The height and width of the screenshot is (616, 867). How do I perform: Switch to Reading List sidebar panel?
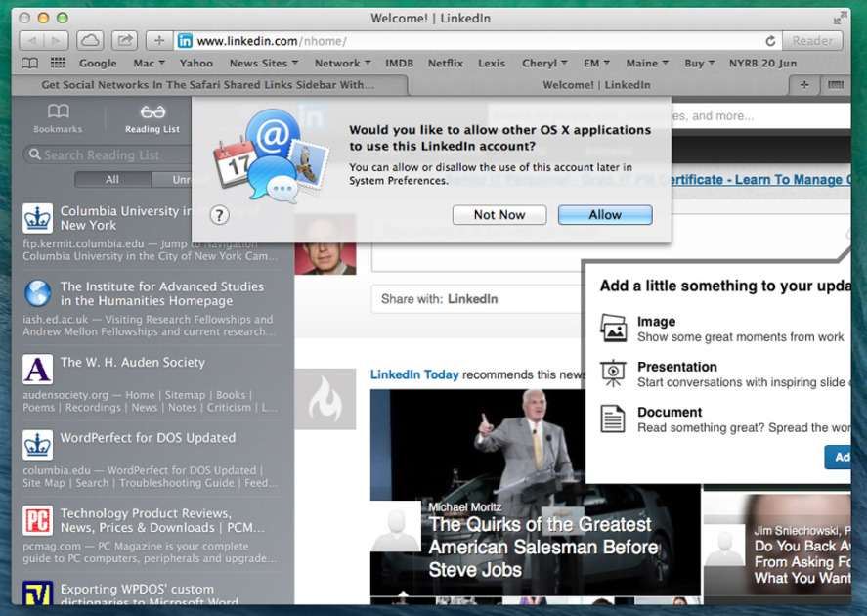click(152, 117)
